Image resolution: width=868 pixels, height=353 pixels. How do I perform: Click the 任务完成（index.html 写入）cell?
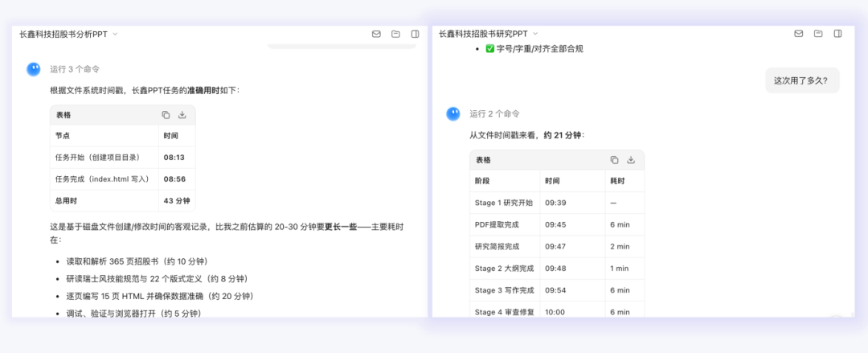pyautogui.click(x=104, y=179)
